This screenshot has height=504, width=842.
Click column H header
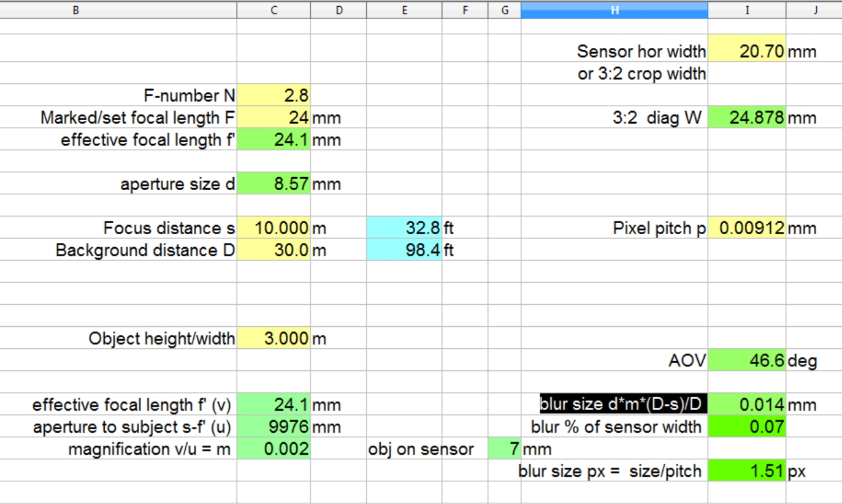(x=614, y=10)
